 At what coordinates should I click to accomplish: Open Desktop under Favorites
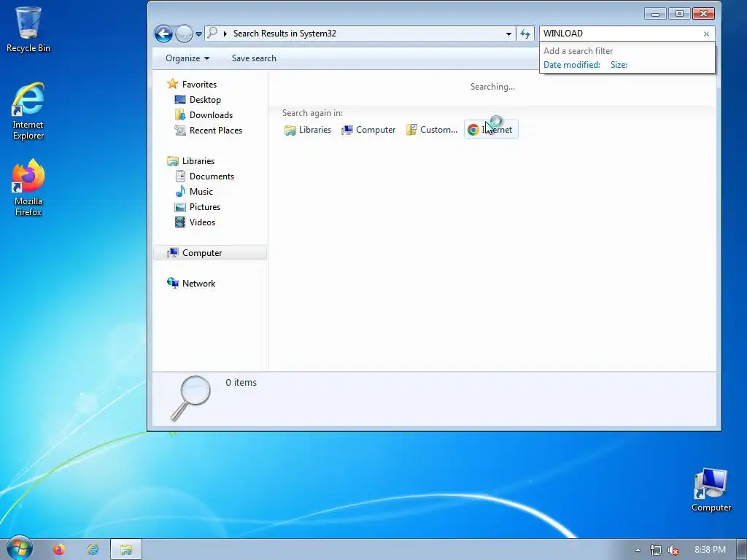[205, 99]
